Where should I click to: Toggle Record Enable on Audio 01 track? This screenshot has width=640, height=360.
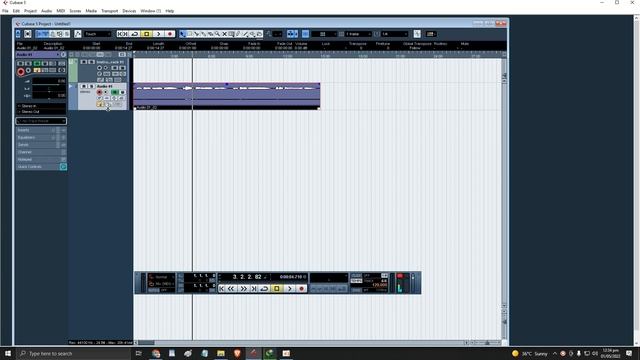point(99,93)
